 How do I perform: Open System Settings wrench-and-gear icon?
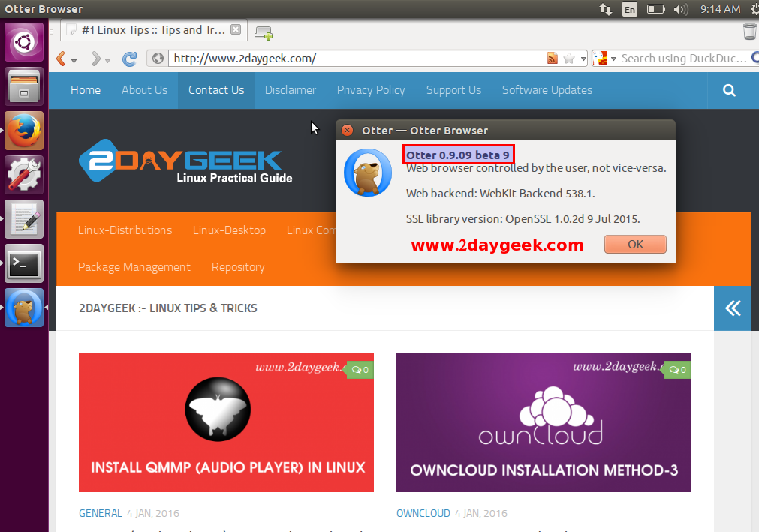point(24,175)
